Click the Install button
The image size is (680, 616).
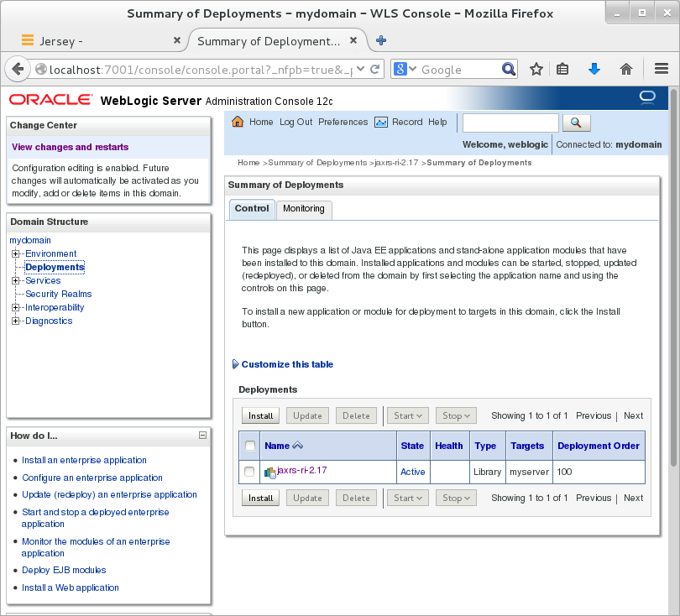tap(260, 415)
